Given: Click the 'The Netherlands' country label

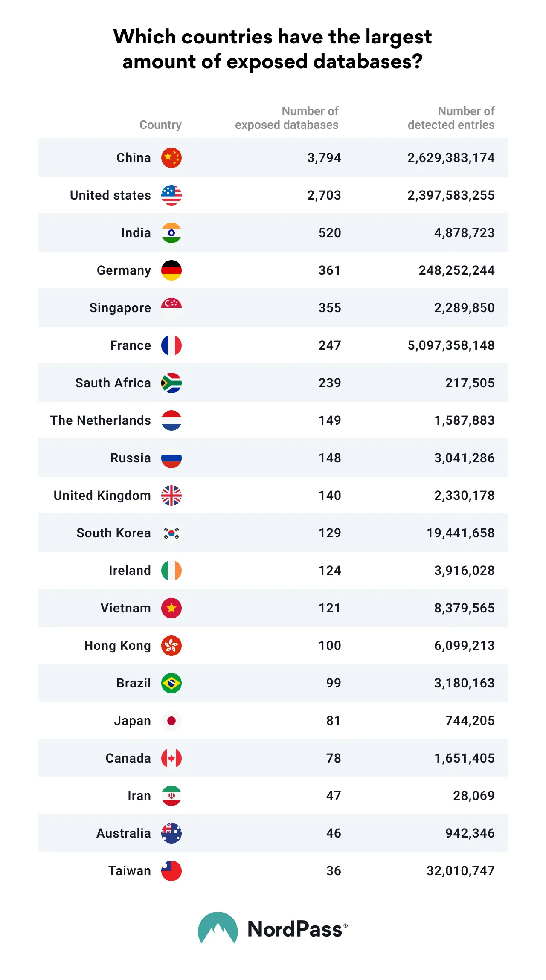Looking at the screenshot, I should pos(101,420).
